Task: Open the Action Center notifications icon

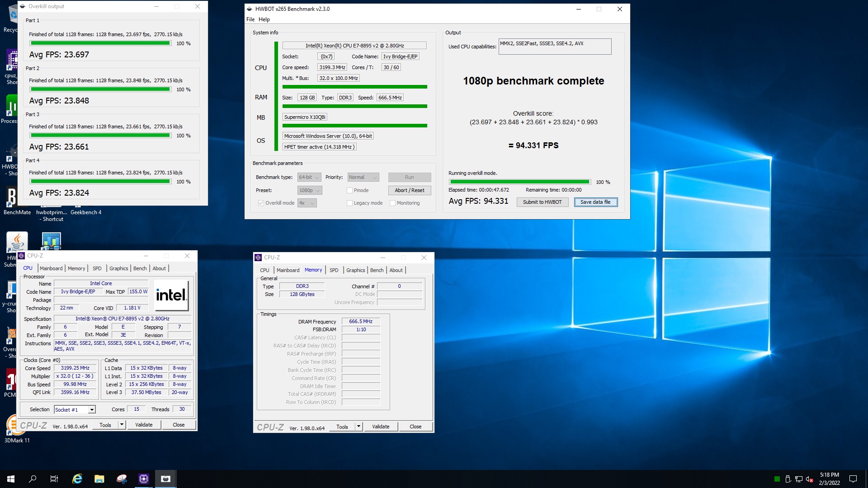Action: (853, 479)
